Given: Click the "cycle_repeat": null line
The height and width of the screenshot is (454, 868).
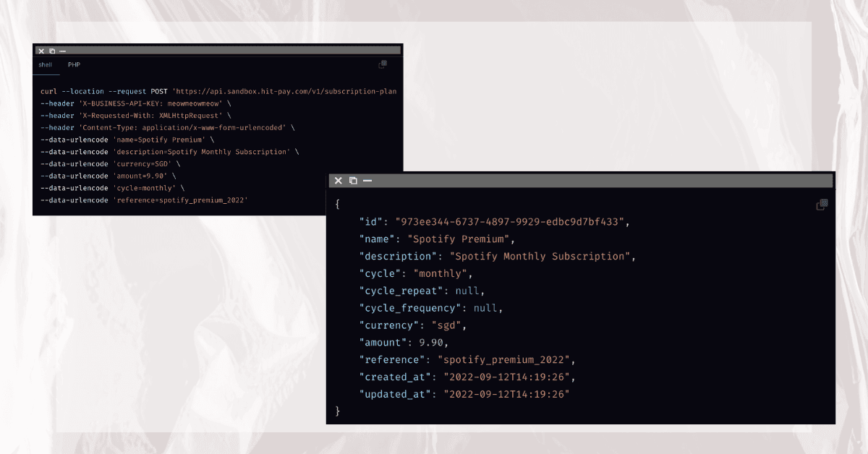Looking at the screenshot, I should (x=422, y=291).
